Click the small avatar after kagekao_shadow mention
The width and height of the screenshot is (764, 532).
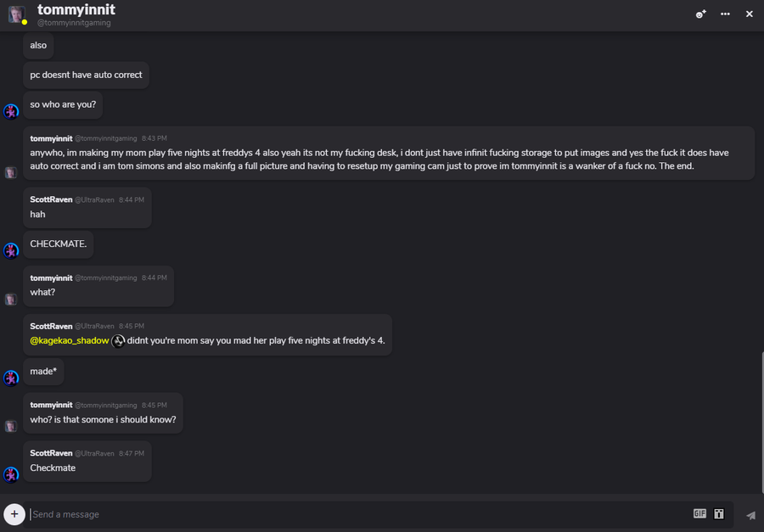tap(119, 340)
